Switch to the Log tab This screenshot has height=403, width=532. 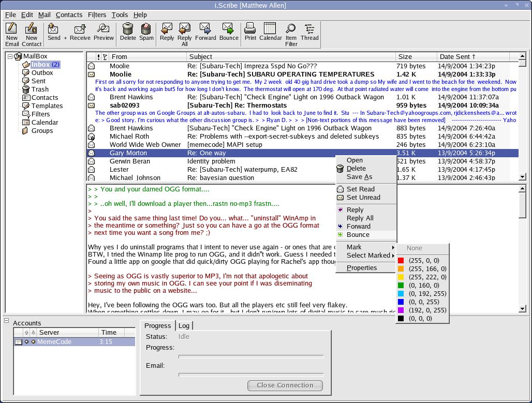pyautogui.click(x=184, y=325)
